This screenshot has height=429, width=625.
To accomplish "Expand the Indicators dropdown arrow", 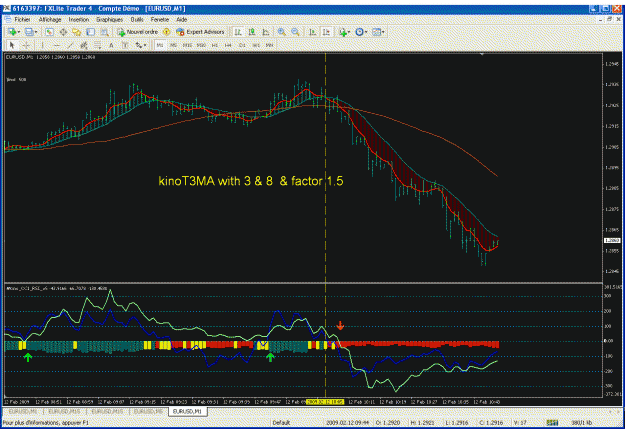I will (x=349, y=32).
